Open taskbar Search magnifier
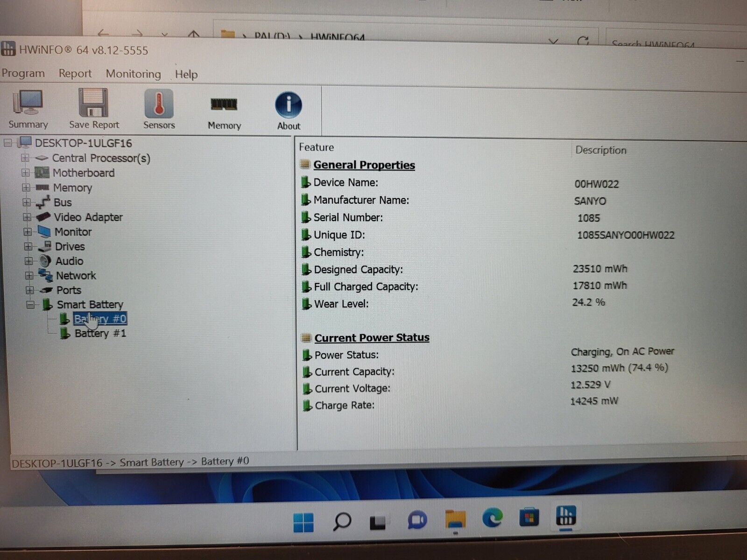Screen dimensions: 747x560 coord(342,521)
